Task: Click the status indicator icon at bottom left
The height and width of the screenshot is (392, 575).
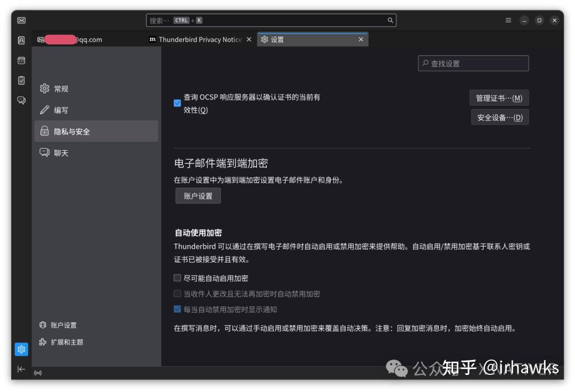Action: pyautogui.click(x=37, y=373)
